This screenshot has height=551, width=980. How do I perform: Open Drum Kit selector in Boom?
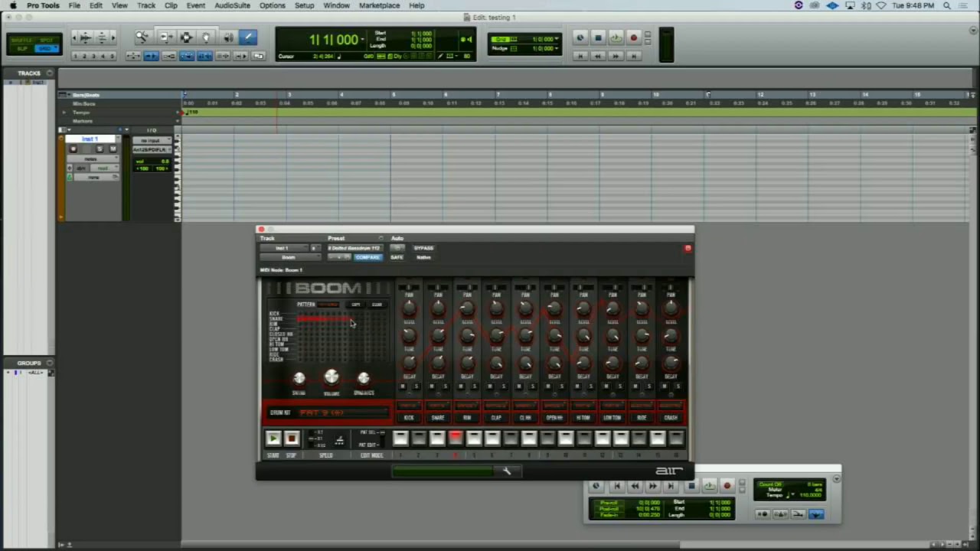click(343, 412)
